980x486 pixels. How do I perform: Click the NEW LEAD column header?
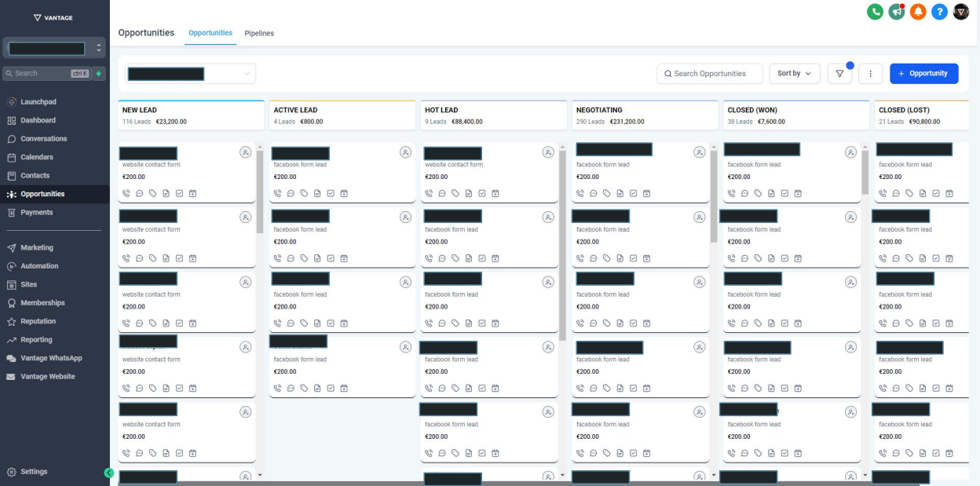[191, 115]
